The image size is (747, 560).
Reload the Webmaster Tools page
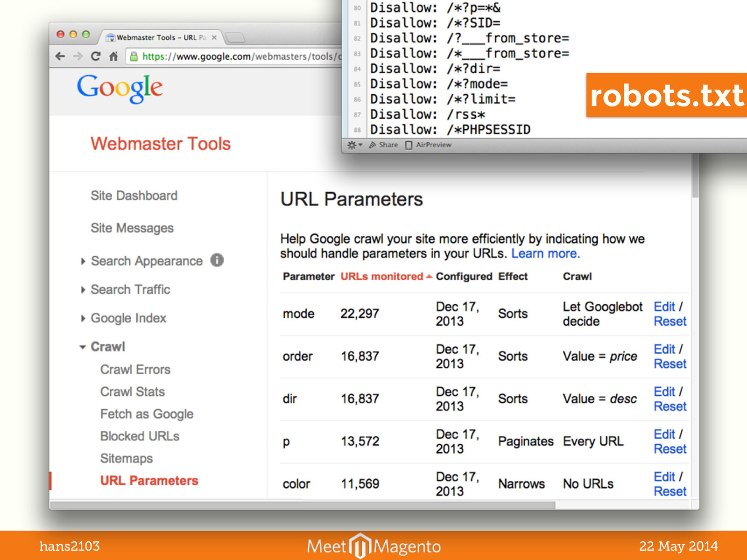coord(96,56)
